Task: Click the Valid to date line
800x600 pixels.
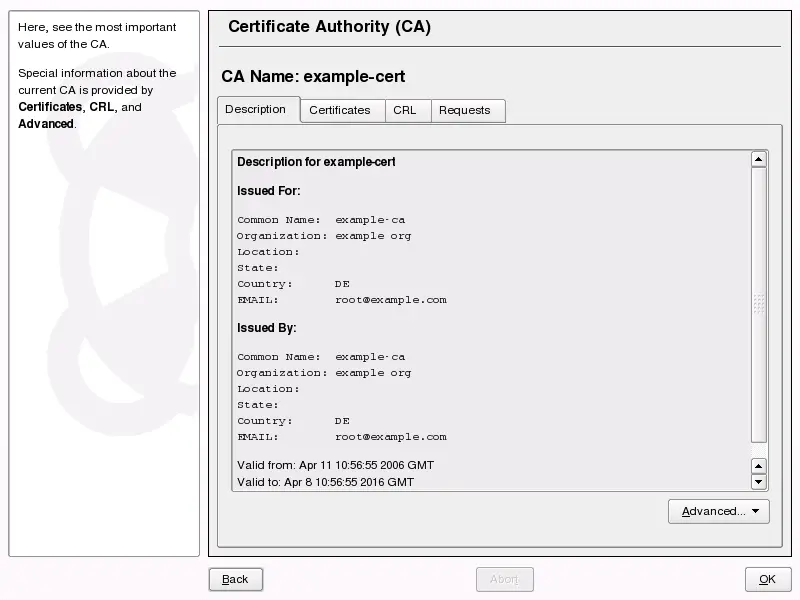Action: 325,482
